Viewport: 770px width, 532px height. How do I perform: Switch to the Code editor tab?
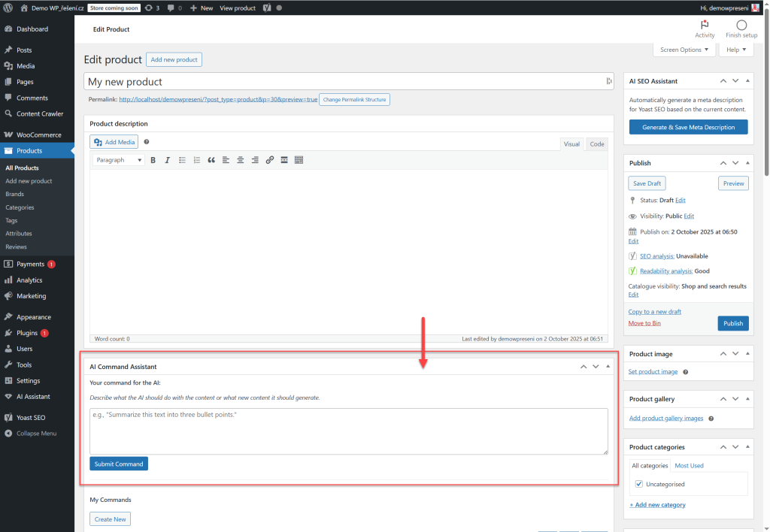coord(596,144)
